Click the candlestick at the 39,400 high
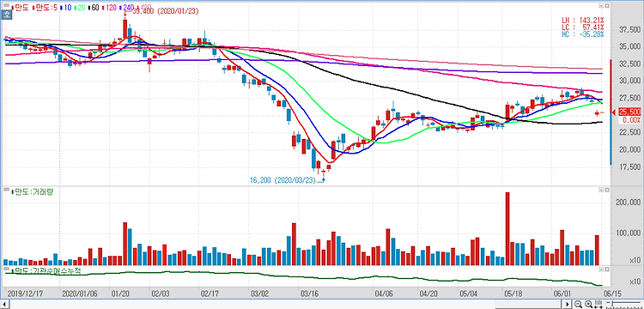This screenshot has height=309, width=644. pyautogui.click(x=125, y=28)
